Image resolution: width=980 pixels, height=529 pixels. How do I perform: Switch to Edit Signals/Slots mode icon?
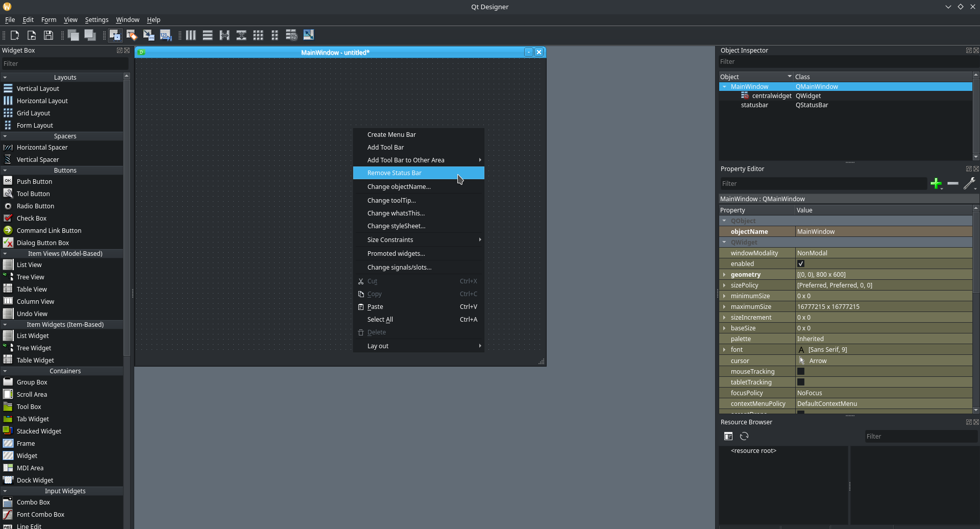(x=132, y=35)
